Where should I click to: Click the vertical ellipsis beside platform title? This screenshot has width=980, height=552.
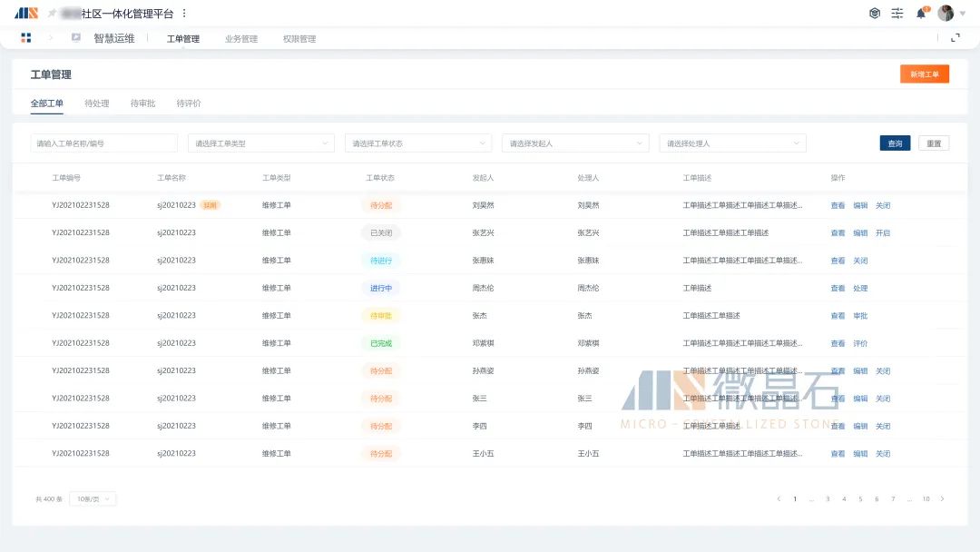coord(185,14)
